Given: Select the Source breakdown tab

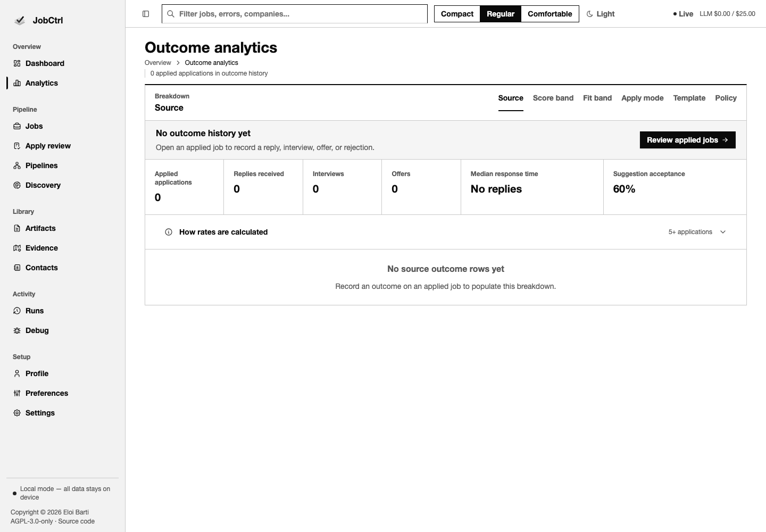Looking at the screenshot, I should point(511,98).
